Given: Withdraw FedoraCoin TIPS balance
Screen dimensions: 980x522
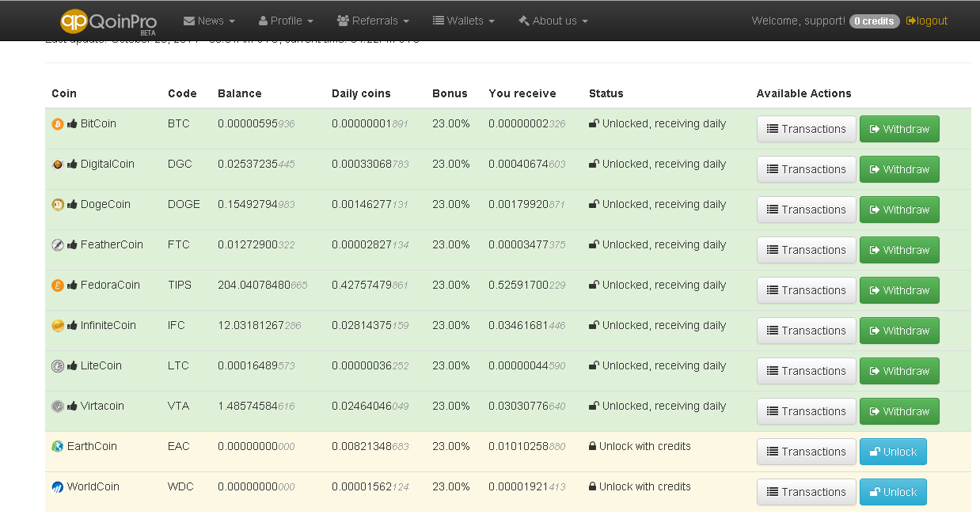Looking at the screenshot, I should 899,290.
